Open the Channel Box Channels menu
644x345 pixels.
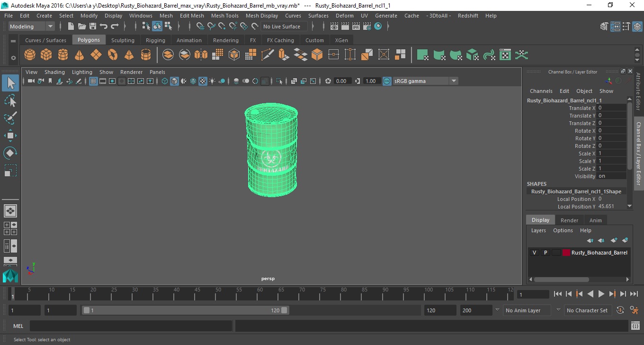tap(541, 91)
